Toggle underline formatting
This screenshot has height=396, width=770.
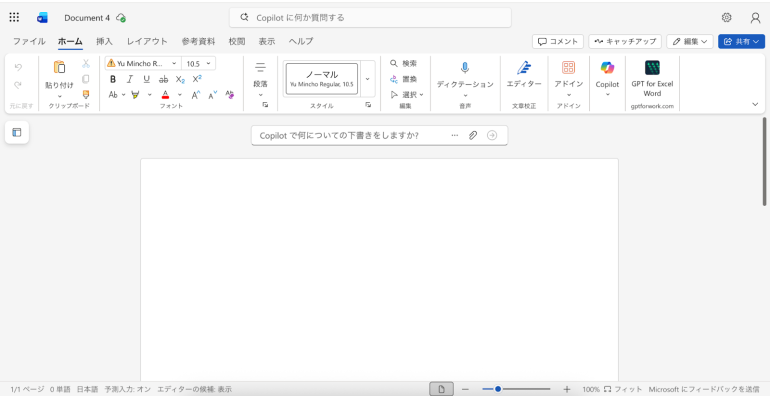pyautogui.click(x=146, y=79)
